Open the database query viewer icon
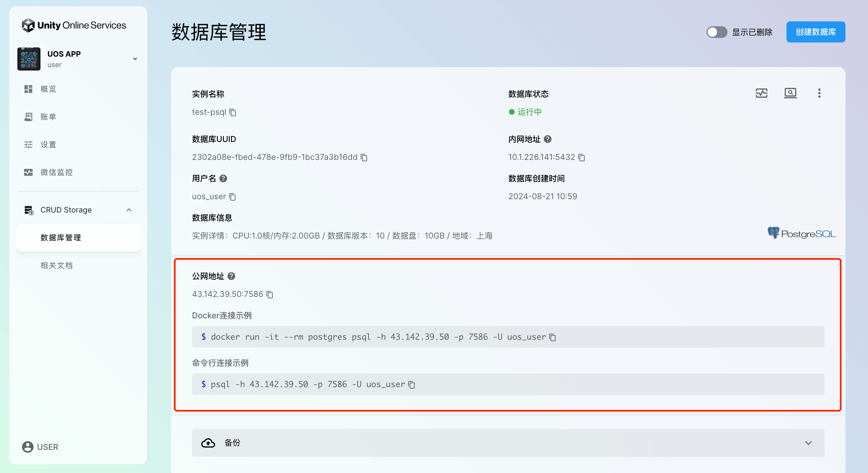The height and width of the screenshot is (473, 868). [x=790, y=93]
